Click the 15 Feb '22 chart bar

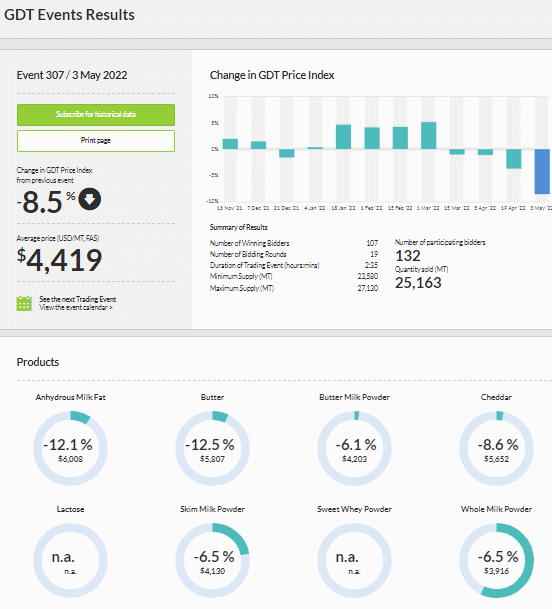[400, 138]
